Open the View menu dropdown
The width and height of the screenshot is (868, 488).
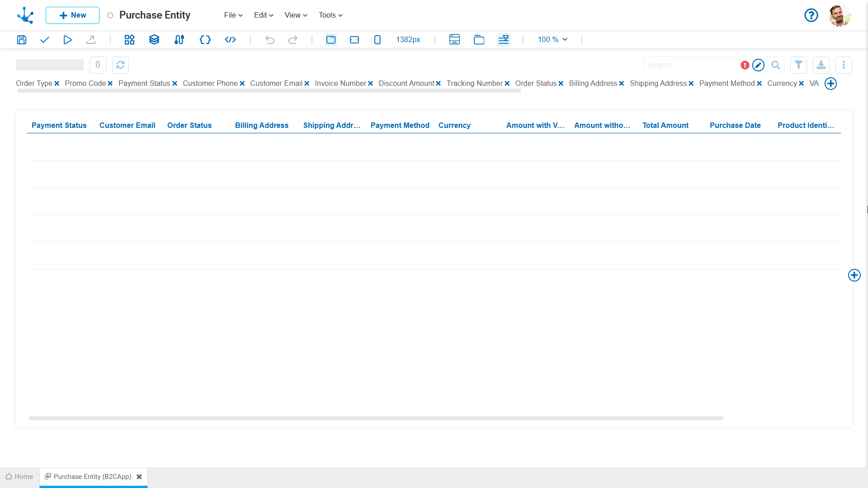(x=294, y=15)
